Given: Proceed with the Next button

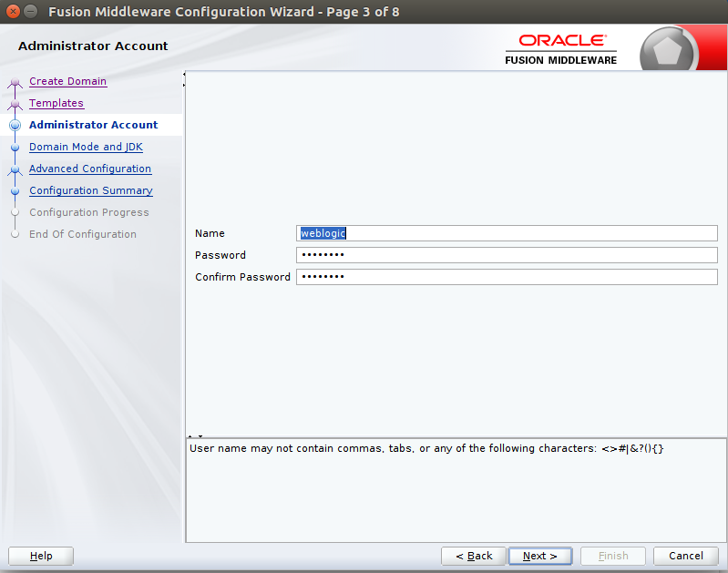Looking at the screenshot, I should click(x=540, y=556).
